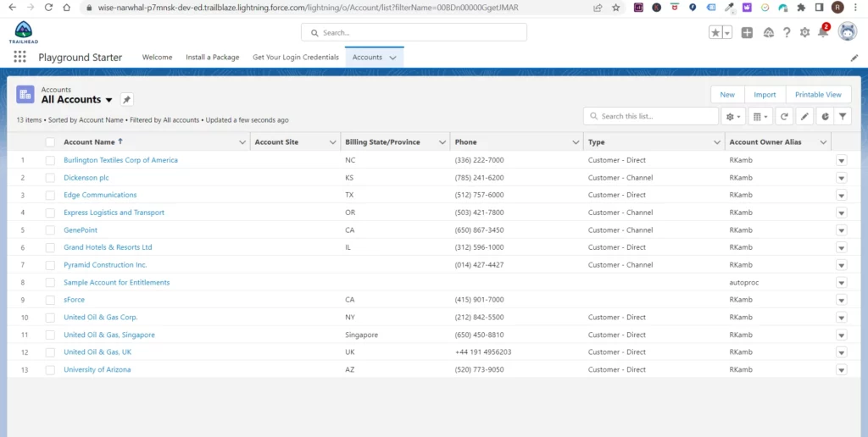Image resolution: width=868 pixels, height=437 pixels.
Task: Open the Guidance Center icon
Action: 768,33
